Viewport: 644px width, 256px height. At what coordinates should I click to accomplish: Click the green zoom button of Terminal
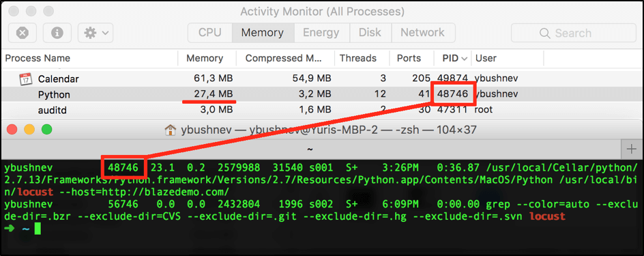click(47, 130)
